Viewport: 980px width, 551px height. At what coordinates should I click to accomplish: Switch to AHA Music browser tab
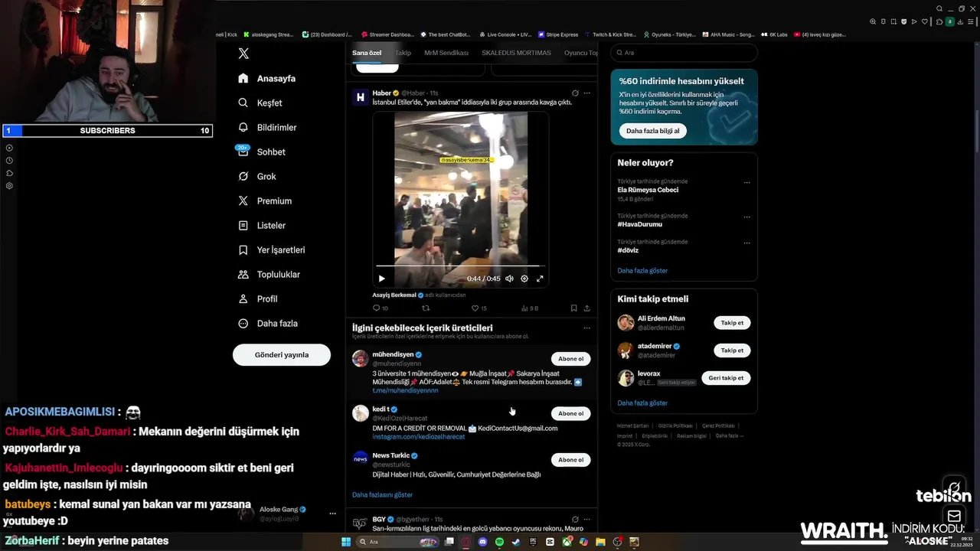coord(728,34)
